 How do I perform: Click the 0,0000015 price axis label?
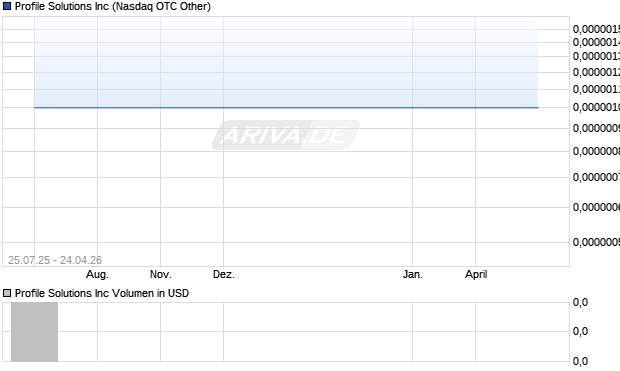click(596, 29)
